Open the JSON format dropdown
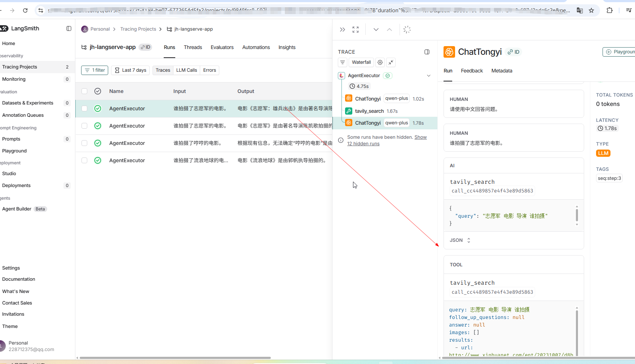635x364 pixels. click(x=460, y=240)
